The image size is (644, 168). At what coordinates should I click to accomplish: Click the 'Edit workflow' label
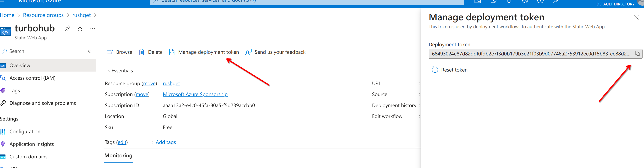pos(387,117)
